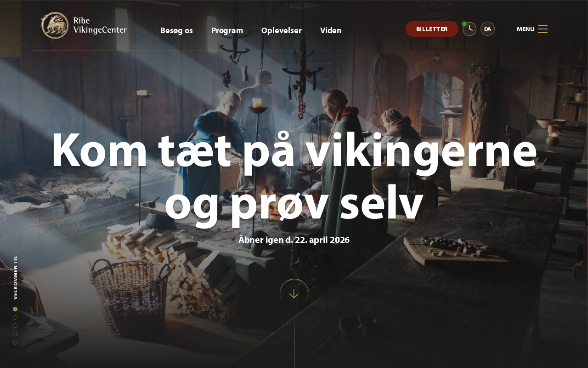Open the DA language selector
The height and width of the screenshot is (368, 588).
[x=487, y=29]
